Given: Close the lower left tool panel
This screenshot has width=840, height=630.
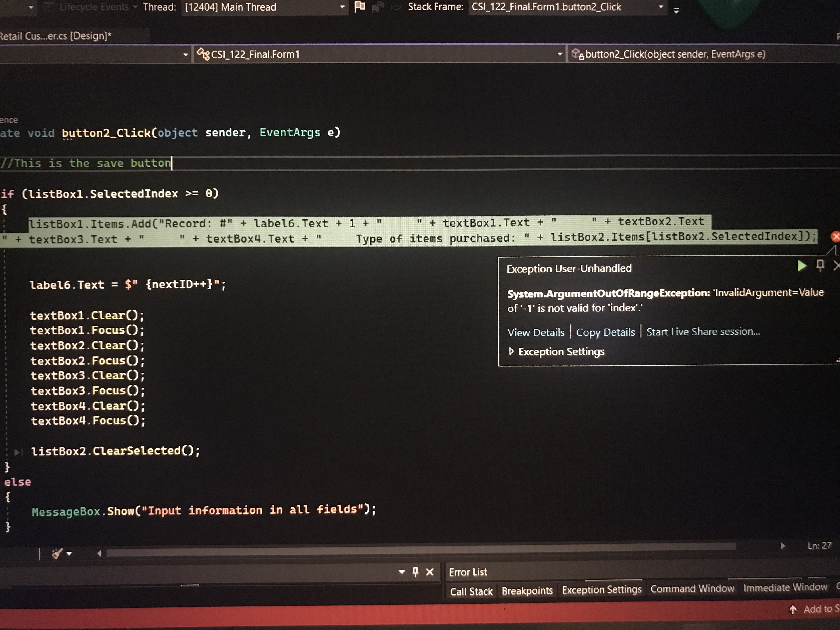Looking at the screenshot, I should [430, 571].
